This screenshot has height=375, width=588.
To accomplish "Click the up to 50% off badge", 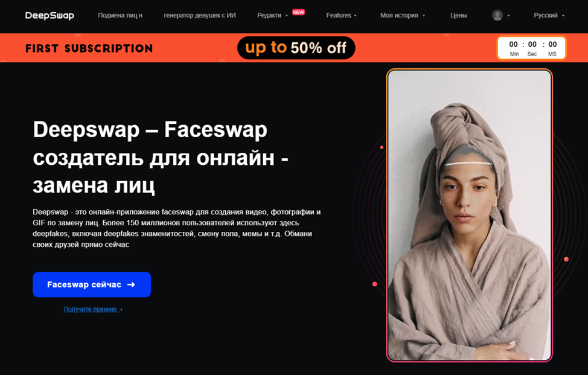I will tap(296, 48).
